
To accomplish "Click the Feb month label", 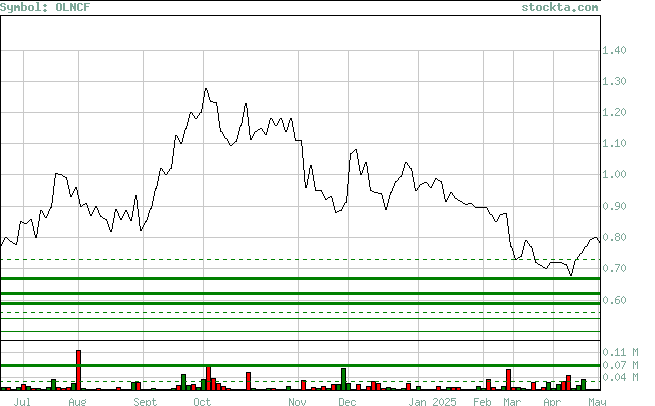I will pyautogui.click(x=482, y=402).
